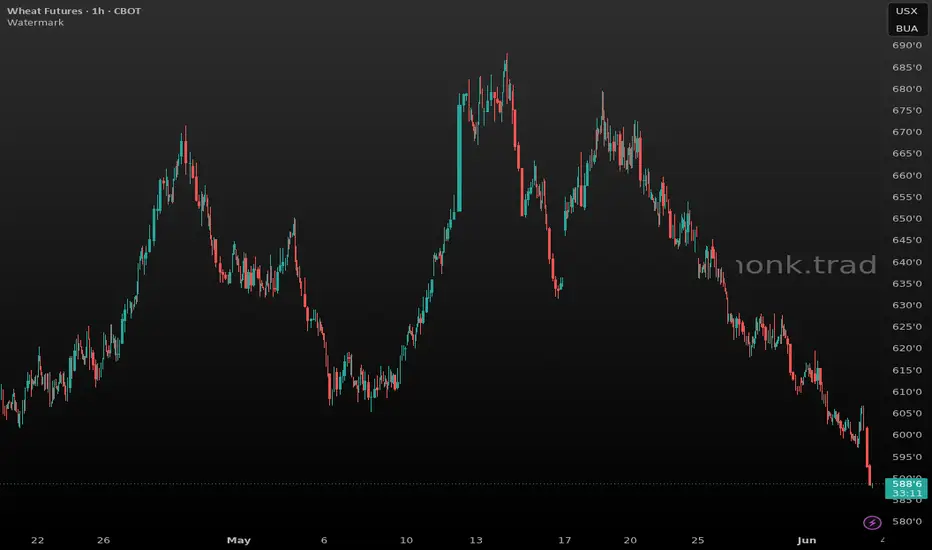
Task: Click the 675'0 price axis label
Action: (906, 110)
